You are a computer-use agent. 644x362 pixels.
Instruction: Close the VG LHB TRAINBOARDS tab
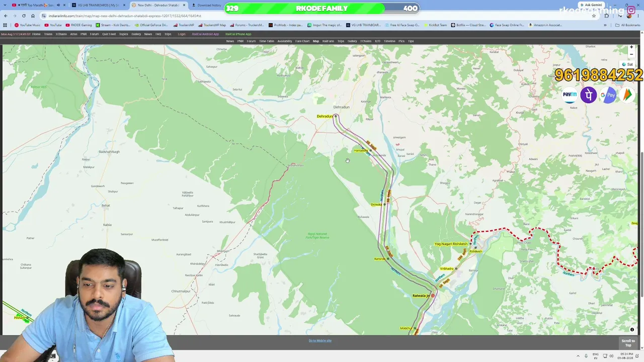tap(124, 5)
